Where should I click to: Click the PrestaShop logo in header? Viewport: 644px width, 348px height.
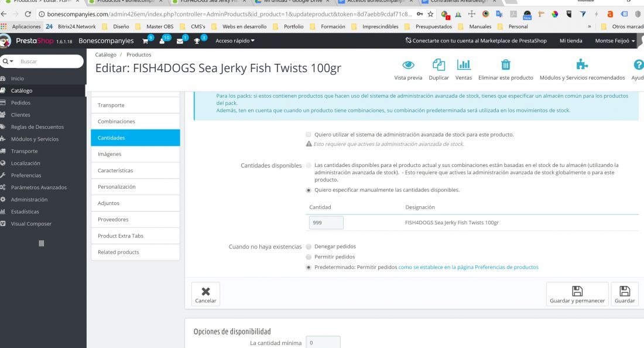35,40
